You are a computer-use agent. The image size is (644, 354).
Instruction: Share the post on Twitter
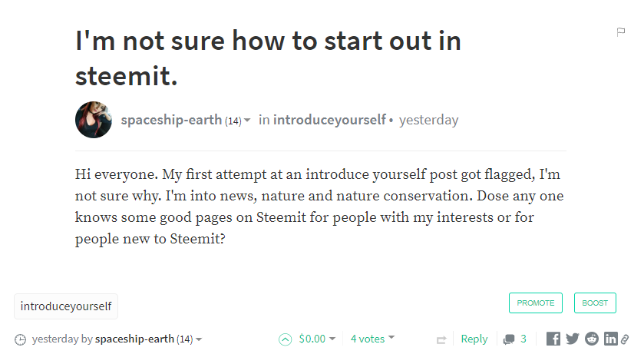click(x=573, y=339)
